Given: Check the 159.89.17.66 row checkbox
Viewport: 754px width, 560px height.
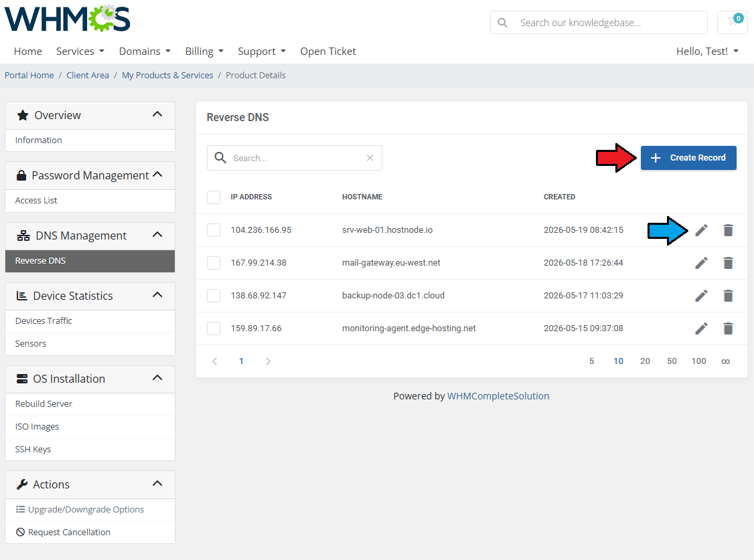Looking at the screenshot, I should point(214,329).
